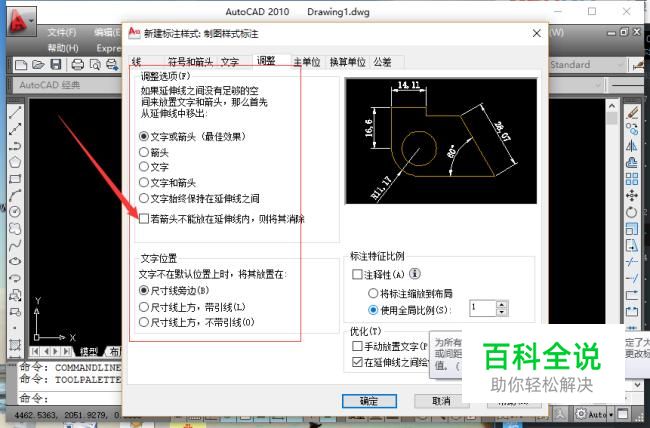
Task: Click the annotative info icon next to 注释性
Action: (x=415, y=274)
